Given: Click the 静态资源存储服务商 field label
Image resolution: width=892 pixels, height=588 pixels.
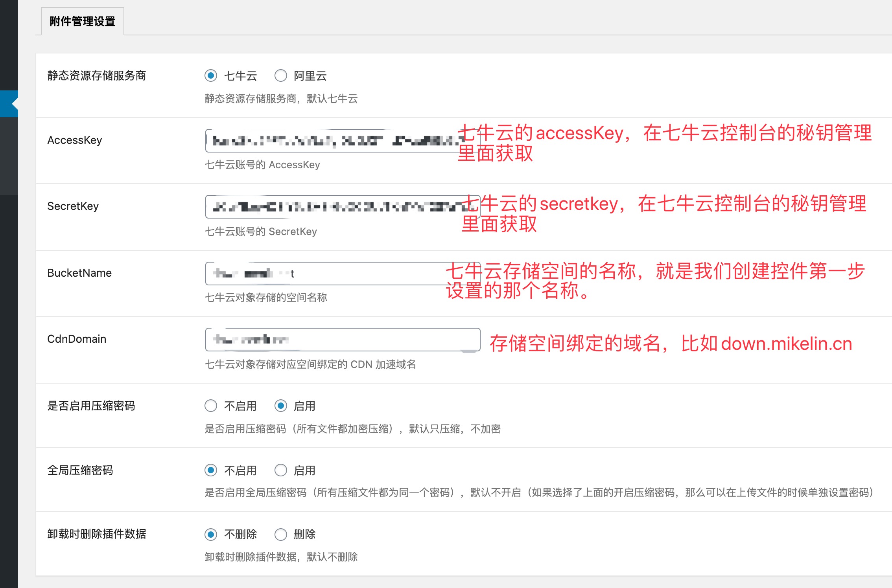Looking at the screenshot, I should click(97, 75).
